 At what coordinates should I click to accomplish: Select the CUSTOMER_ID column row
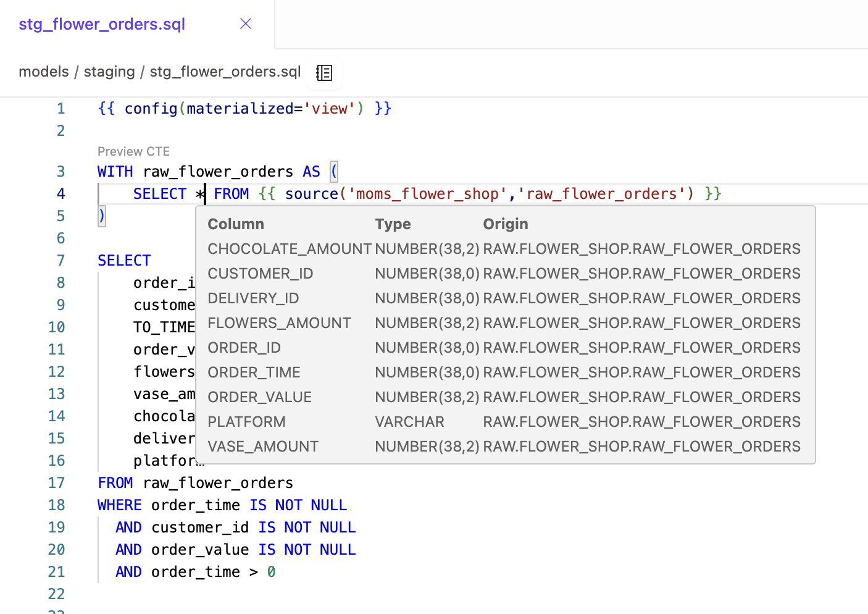260,273
